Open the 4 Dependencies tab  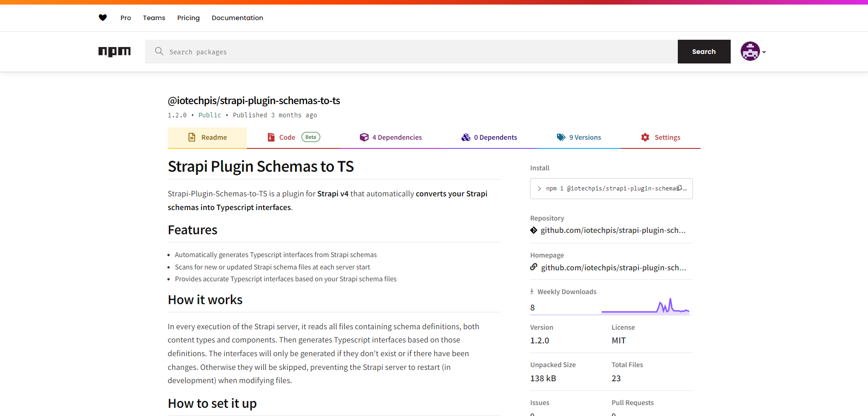[390, 137]
